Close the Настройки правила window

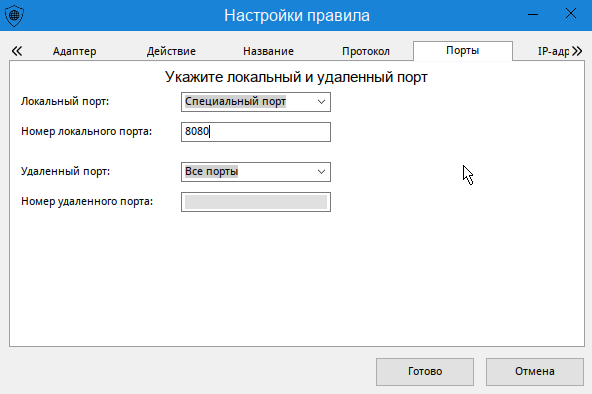[571, 14]
